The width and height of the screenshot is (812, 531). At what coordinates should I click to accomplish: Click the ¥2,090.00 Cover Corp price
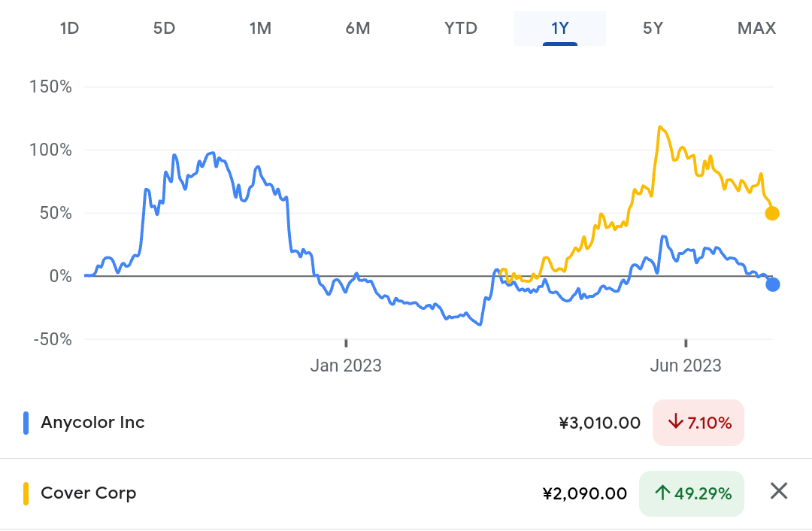[x=585, y=493]
